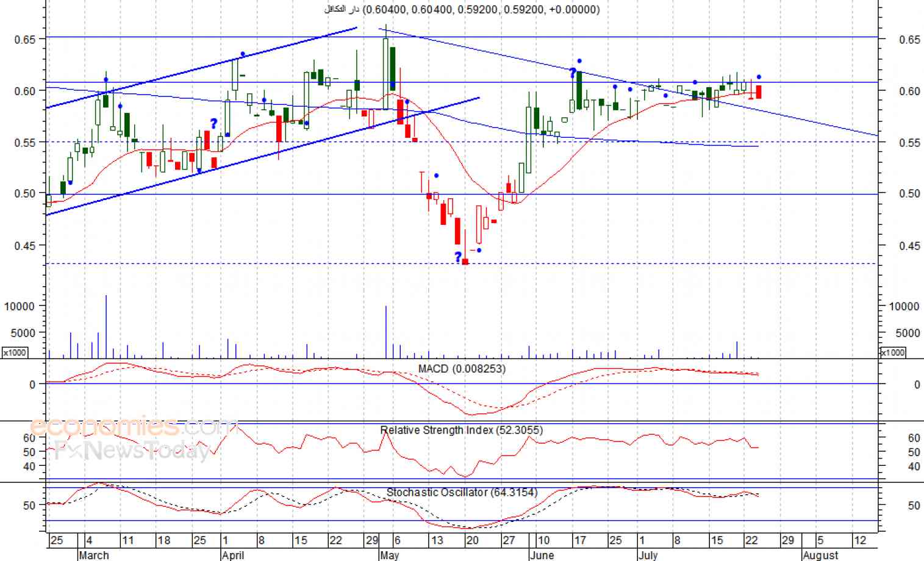Select 50 on the right Stochastic scale
Screen dimensions: 924x561
[x=914, y=506]
